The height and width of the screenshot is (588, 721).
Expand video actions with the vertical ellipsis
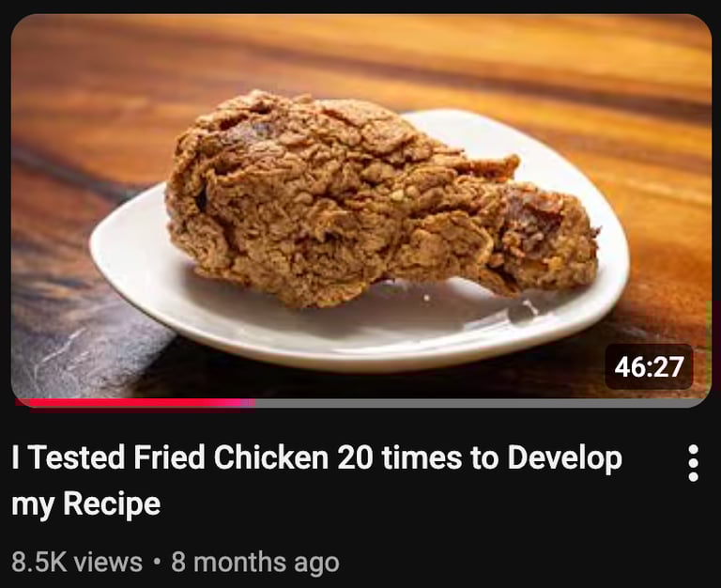[694, 463]
